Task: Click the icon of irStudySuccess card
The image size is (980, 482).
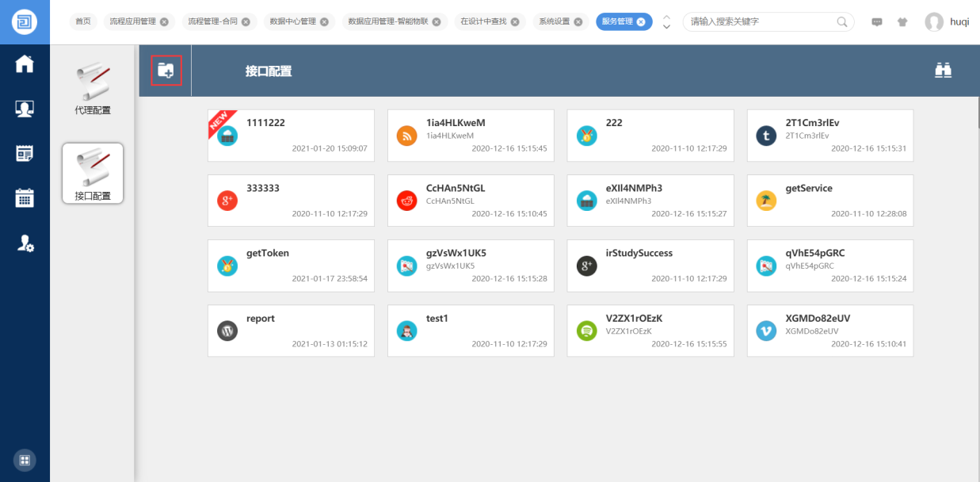Action: (x=587, y=266)
